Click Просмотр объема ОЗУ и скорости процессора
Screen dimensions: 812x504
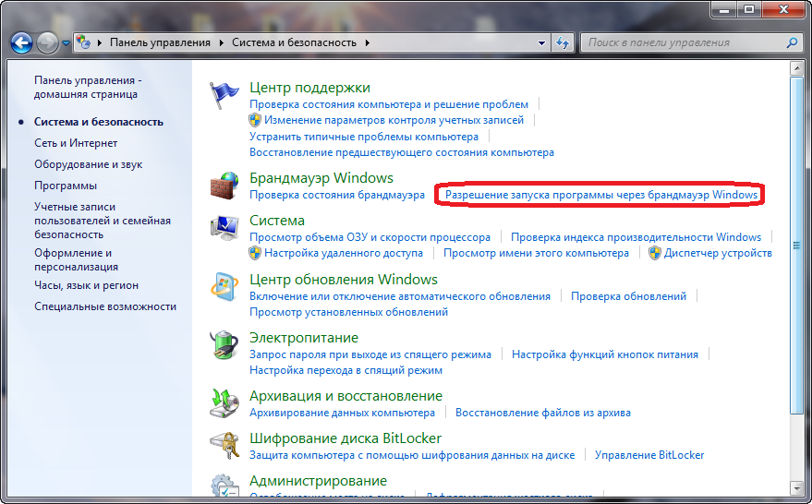pyautogui.click(x=370, y=237)
